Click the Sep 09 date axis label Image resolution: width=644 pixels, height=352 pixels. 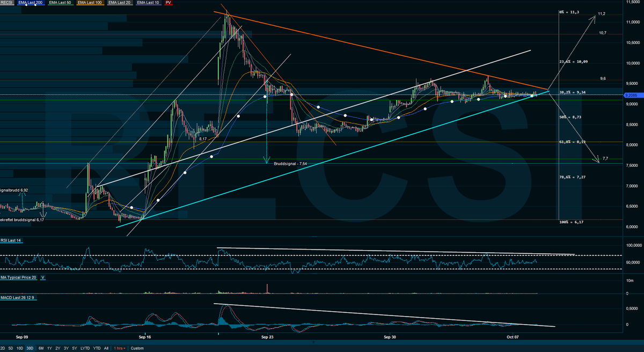[x=23, y=337]
